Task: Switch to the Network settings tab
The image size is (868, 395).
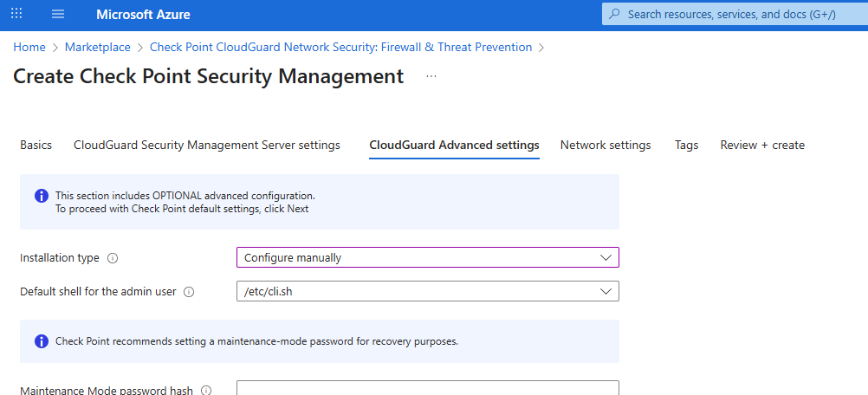Action: [606, 145]
